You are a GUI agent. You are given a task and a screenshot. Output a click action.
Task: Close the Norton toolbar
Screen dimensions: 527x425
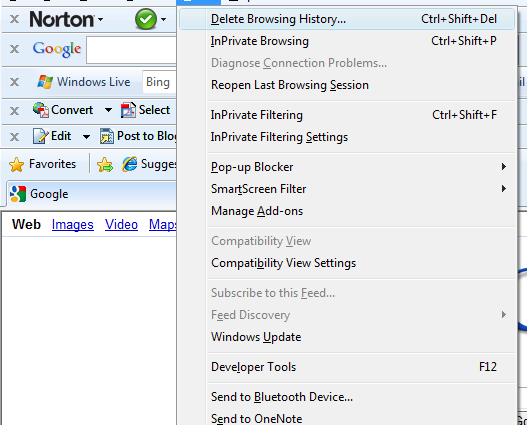(x=14, y=19)
